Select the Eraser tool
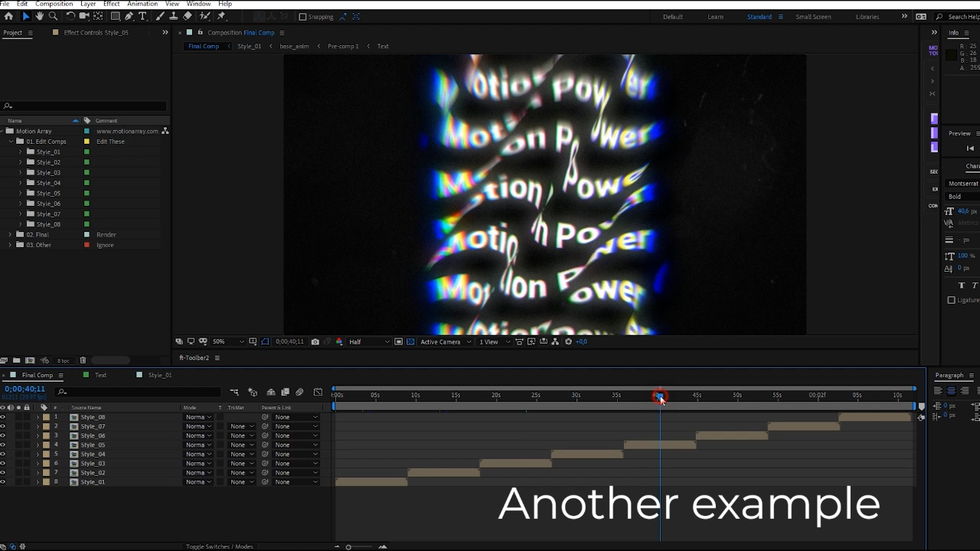Screen dimensions: 980x551 pyautogui.click(x=188, y=16)
